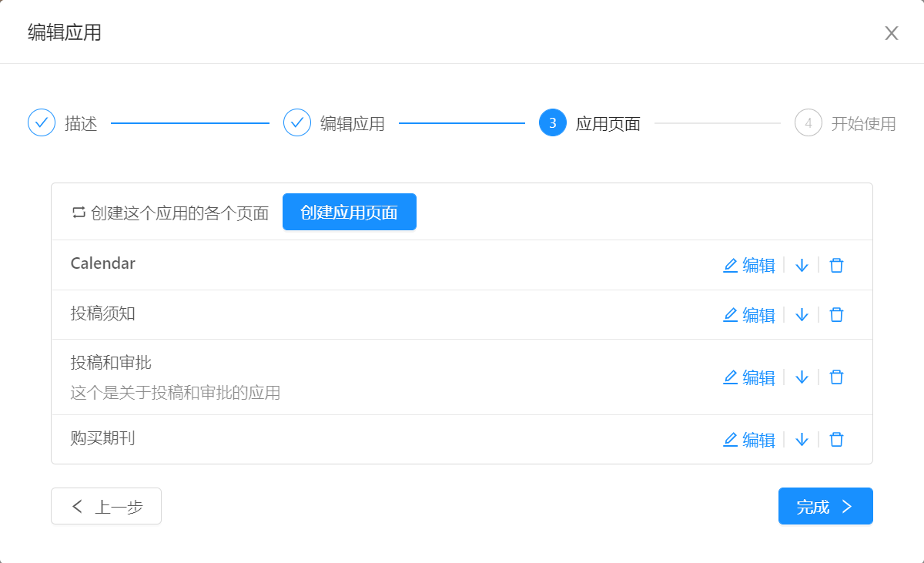Move 投稿和审批 page down

click(802, 377)
